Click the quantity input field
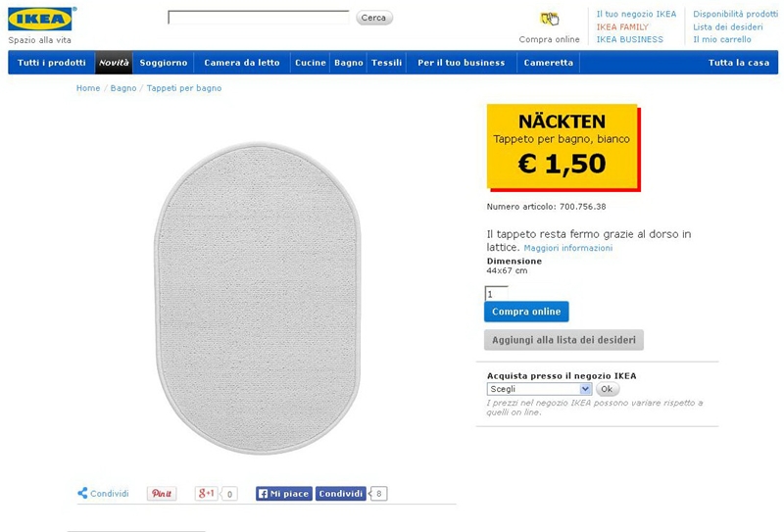The width and height of the screenshot is (784, 532). 496,293
